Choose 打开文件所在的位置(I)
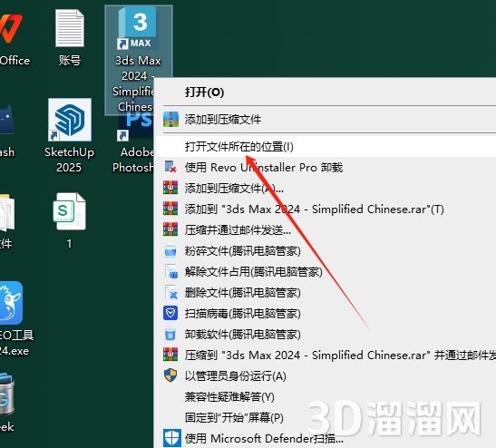 326,147
